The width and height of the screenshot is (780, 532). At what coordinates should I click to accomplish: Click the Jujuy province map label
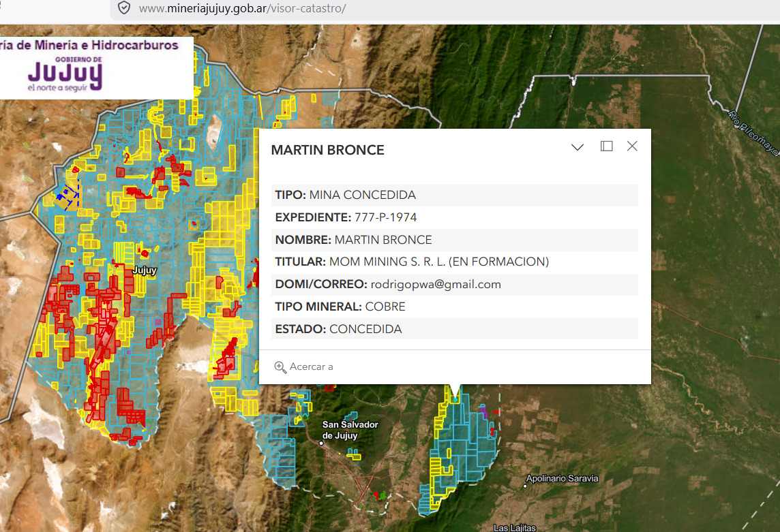(x=144, y=270)
